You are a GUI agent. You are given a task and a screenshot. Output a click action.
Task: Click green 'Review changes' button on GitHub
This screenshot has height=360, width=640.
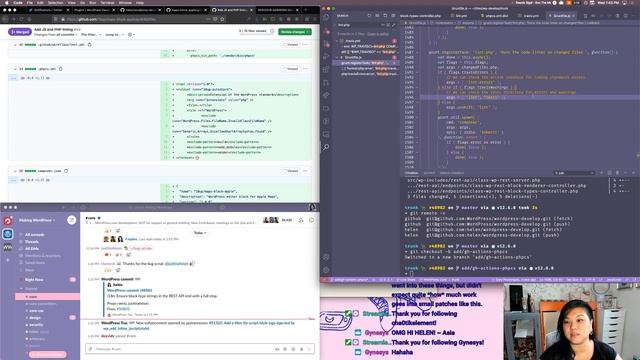coord(295,31)
